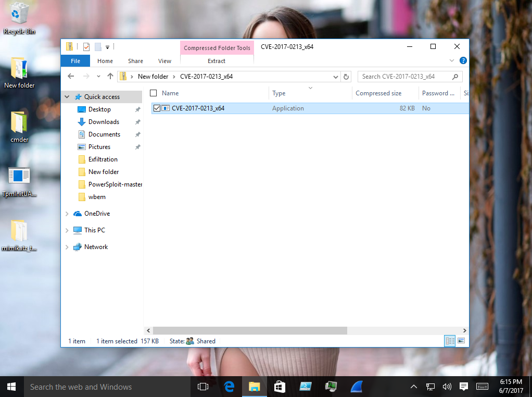Click the Search the web and Windows box
This screenshot has width=532, height=397.
(x=107, y=387)
